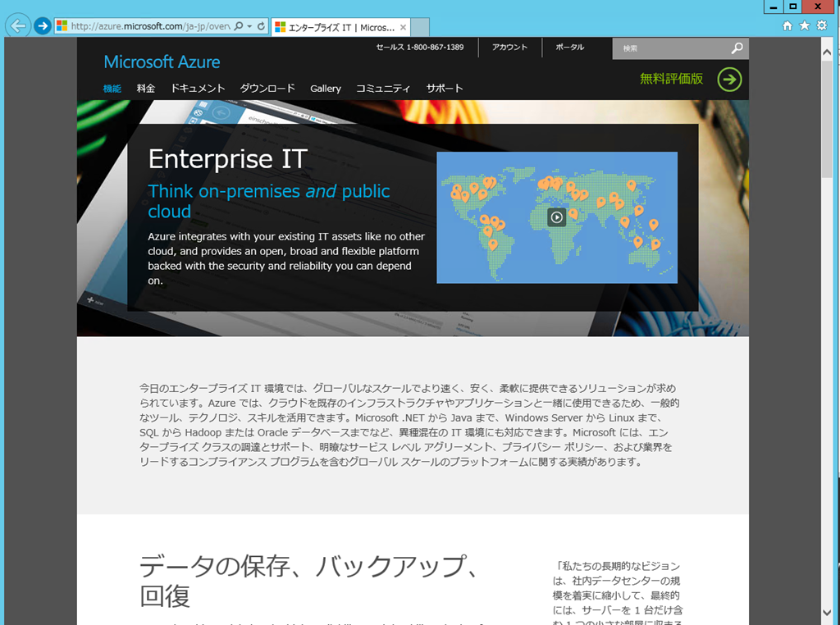
Task: Click the Microsoft Azure logo
Action: 162,62
